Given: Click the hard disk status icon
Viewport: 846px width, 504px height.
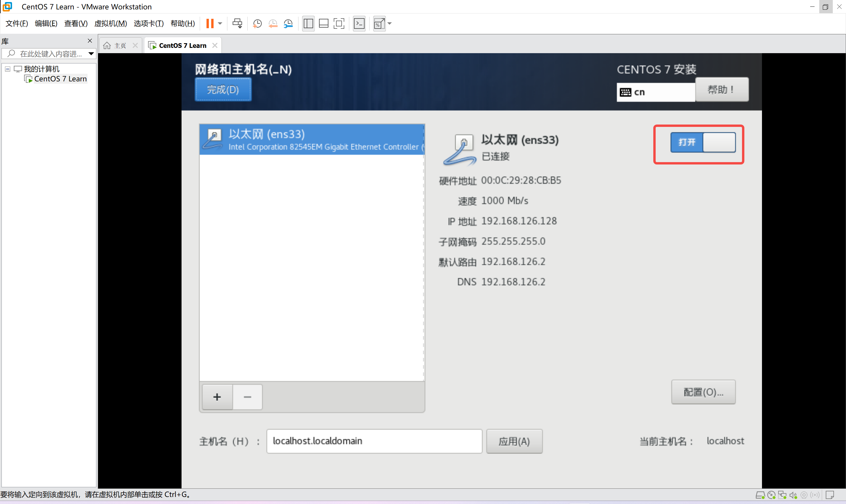Looking at the screenshot, I should [760, 495].
